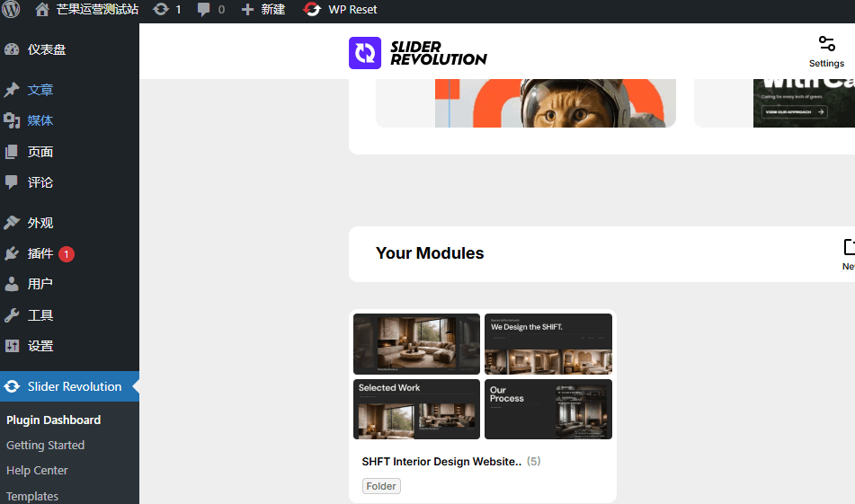The image size is (855, 504).
Task: Click Getting Started submenu link
Action: pos(45,445)
